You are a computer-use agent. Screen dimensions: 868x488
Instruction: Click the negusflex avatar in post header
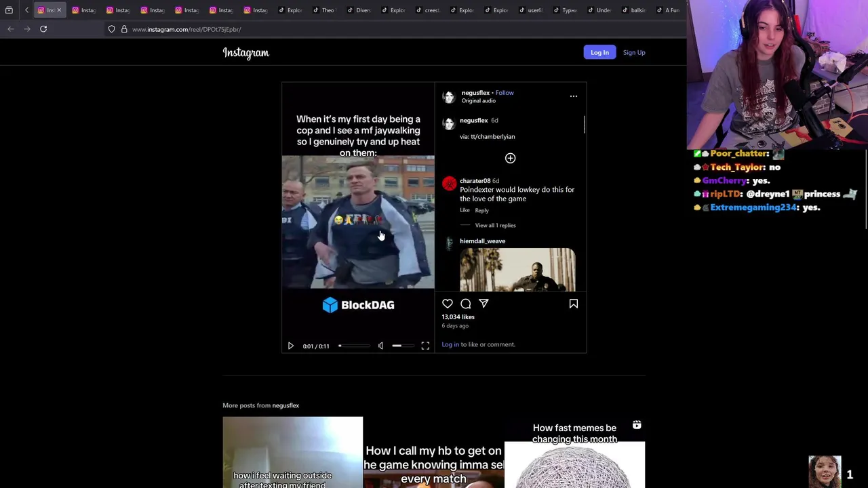pos(449,97)
